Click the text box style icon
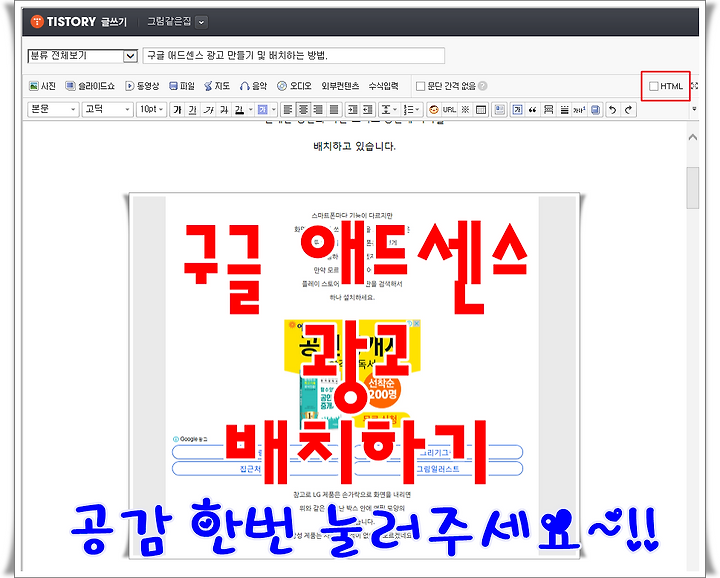The width and height of the screenshot is (720, 578). 518,110
